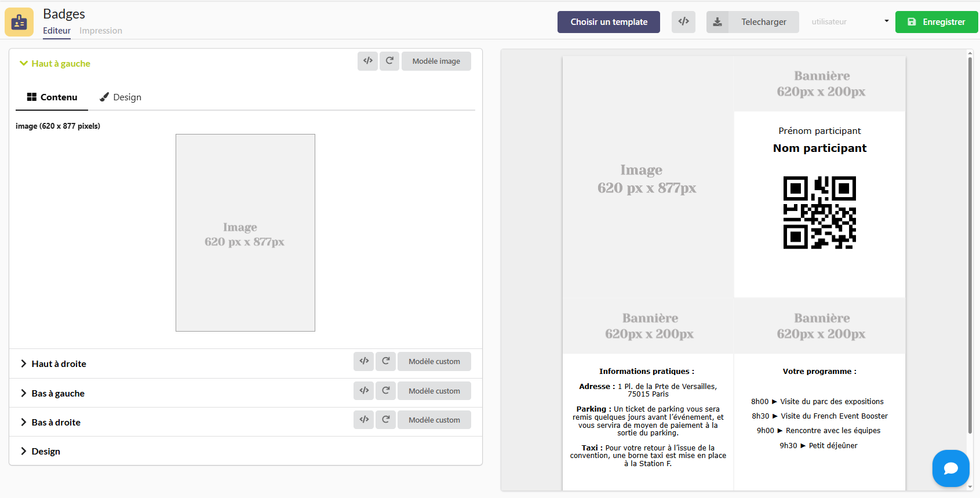
Task: Open code editor for Haut à droite
Action: [x=364, y=361]
